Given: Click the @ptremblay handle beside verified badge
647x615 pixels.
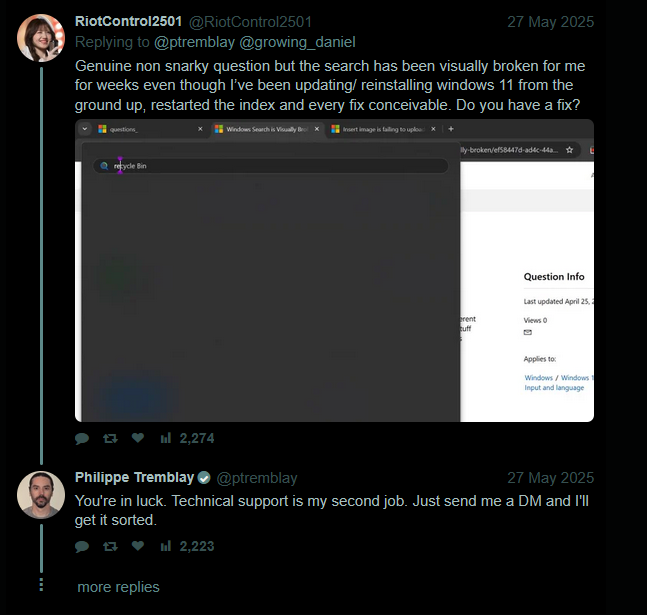Looking at the screenshot, I should click(257, 478).
